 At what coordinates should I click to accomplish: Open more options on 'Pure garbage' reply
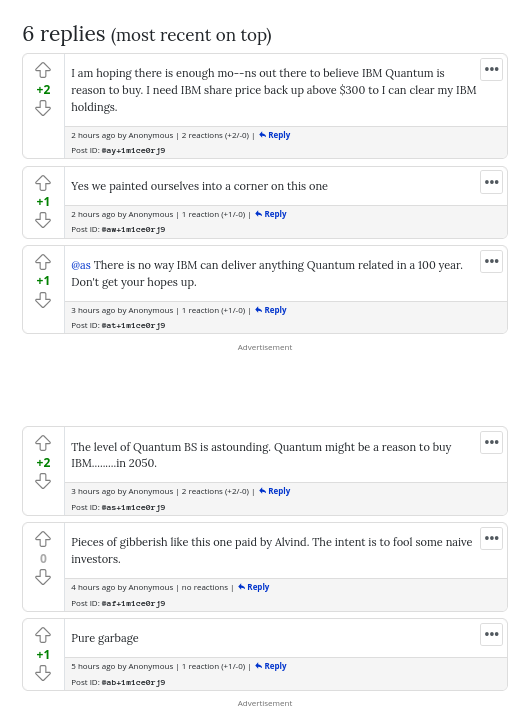(x=491, y=634)
